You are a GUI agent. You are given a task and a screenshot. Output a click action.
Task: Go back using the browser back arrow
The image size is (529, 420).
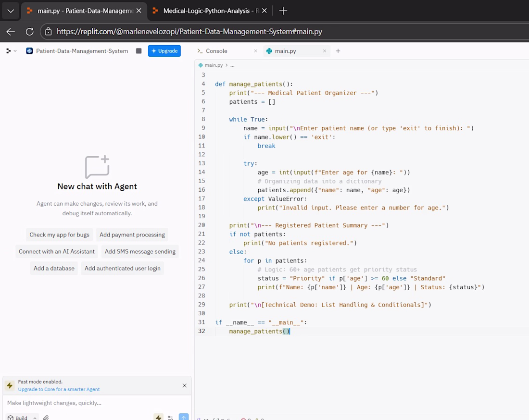pyautogui.click(x=11, y=32)
